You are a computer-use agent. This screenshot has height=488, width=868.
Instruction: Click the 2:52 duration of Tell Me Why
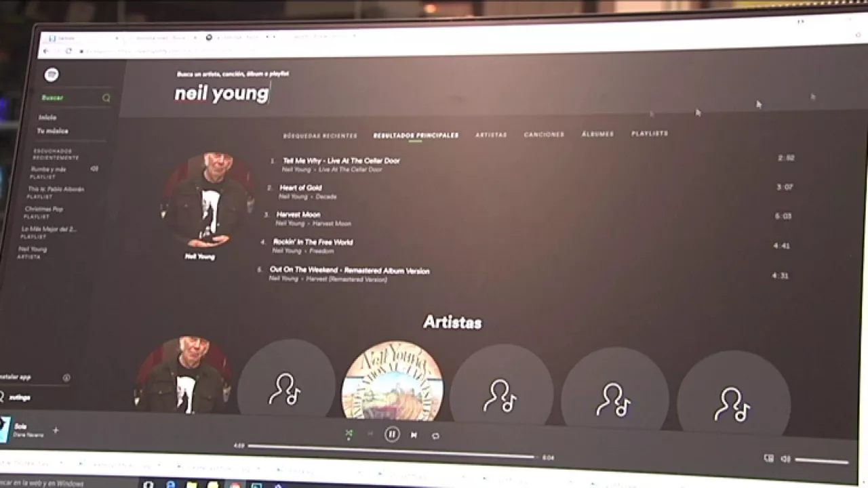pos(786,158)
